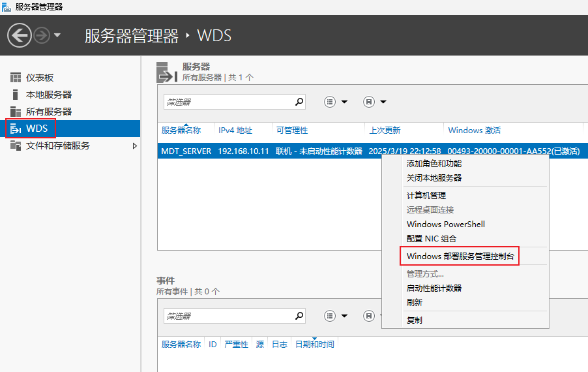Open Windows 部署服务管理控制台 menu entry
Viewport: 588px width, 372px height.
(460, 256)
